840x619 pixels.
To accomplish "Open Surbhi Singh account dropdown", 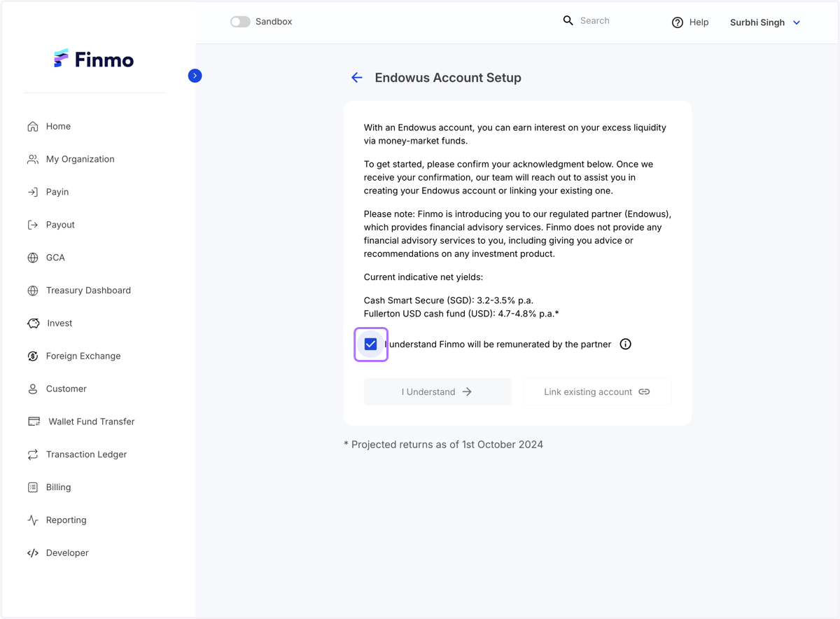I will tap(765, 22).
